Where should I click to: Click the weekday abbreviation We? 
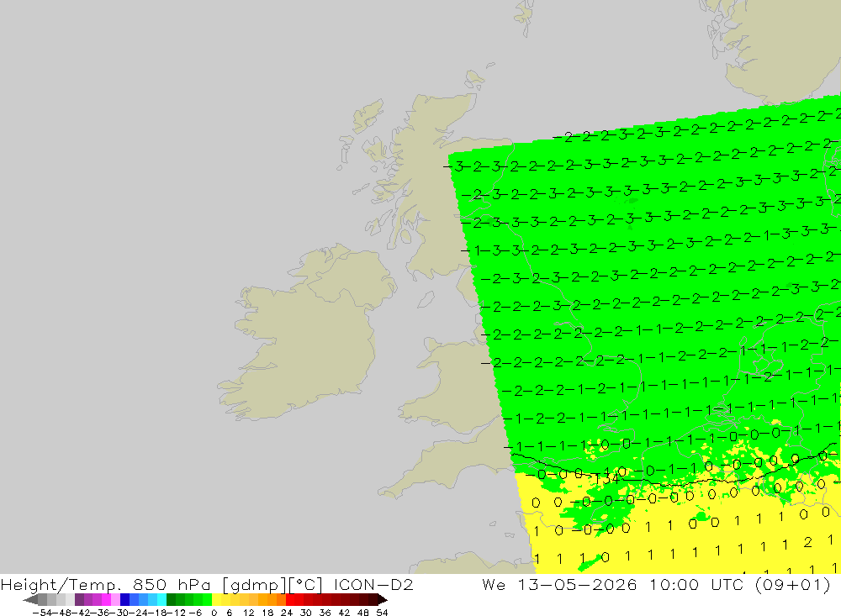[x=494, y=585]
